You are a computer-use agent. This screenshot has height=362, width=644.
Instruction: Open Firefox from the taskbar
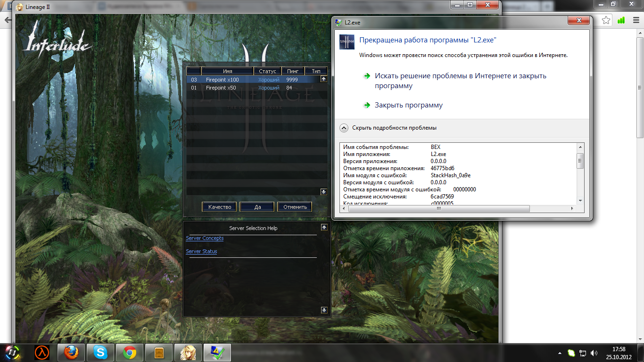(71, 352)
